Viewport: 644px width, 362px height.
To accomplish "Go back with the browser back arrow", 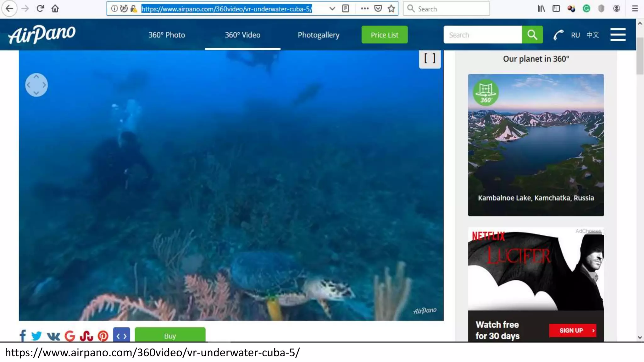I will pyautogui.click(x=9, y=8).
